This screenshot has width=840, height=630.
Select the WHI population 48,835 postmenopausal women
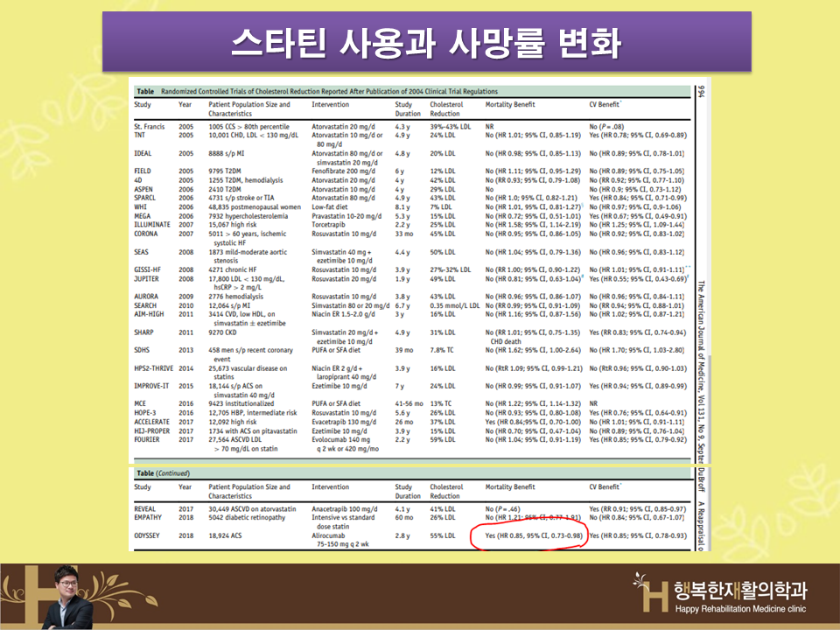(255, 207)
